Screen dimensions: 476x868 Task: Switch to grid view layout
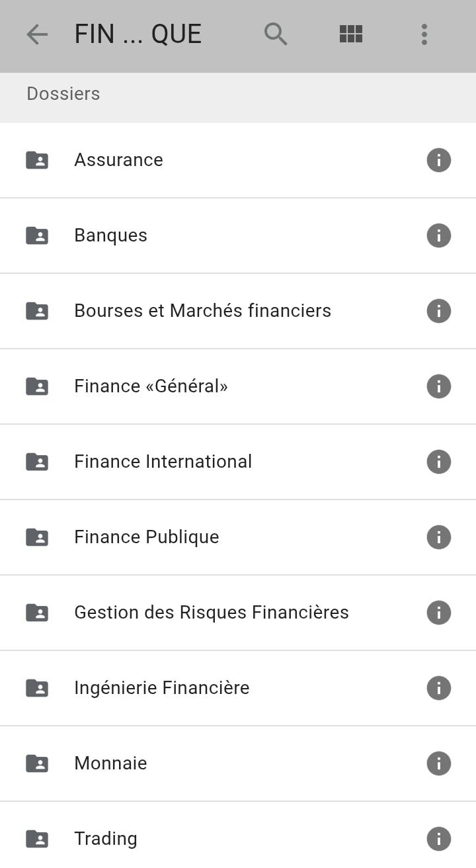point(351,34)
